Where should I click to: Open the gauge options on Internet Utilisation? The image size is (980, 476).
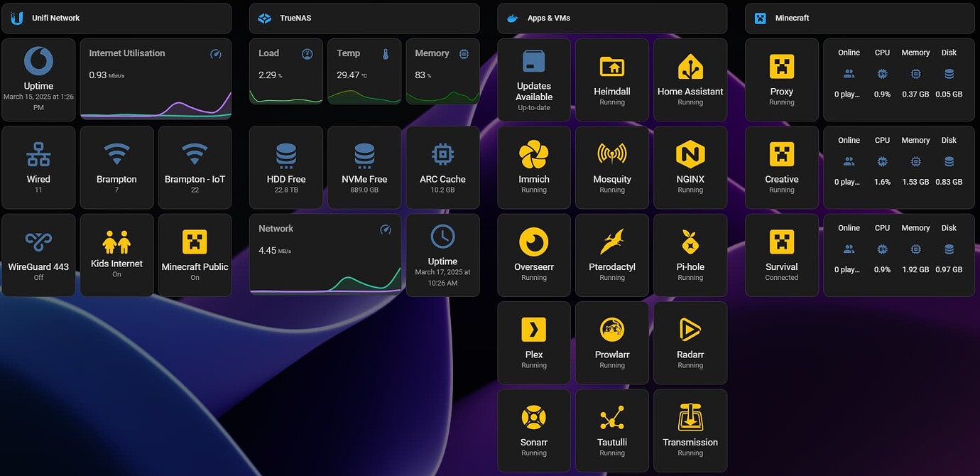(214, 53)
